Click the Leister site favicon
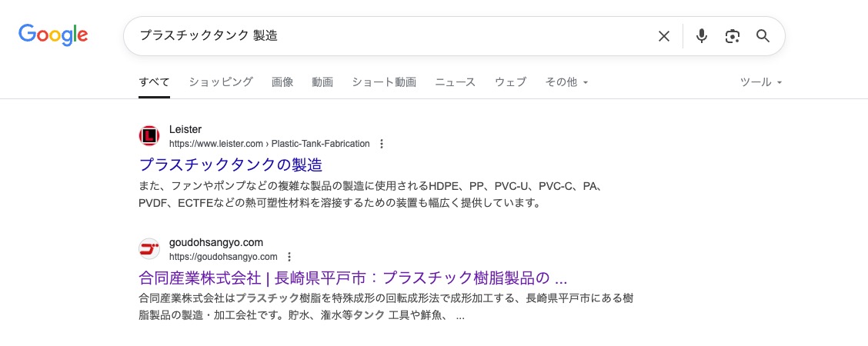 pos(149,136)
